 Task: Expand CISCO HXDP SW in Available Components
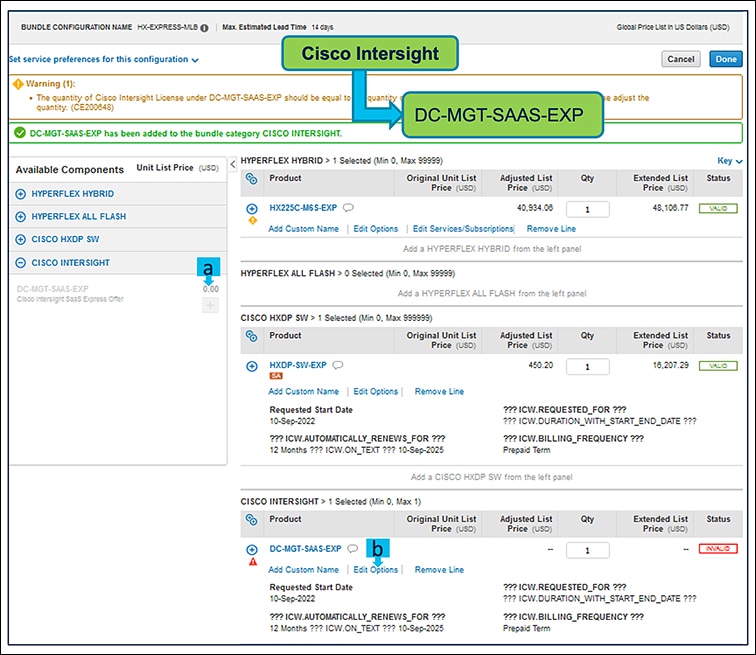[21, 239]
